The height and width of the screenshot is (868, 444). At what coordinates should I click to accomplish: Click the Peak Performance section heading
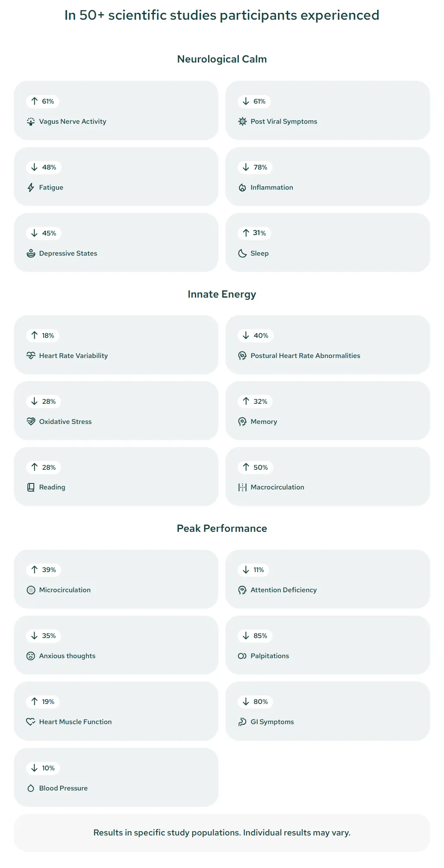click(x=222, y=528)
